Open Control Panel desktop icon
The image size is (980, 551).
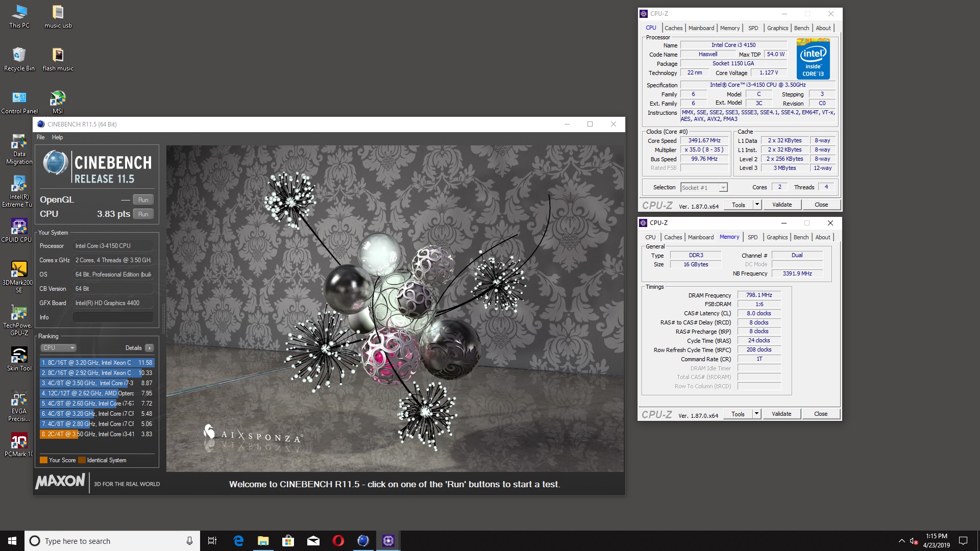pyautogui.click(x=19, y=102)
